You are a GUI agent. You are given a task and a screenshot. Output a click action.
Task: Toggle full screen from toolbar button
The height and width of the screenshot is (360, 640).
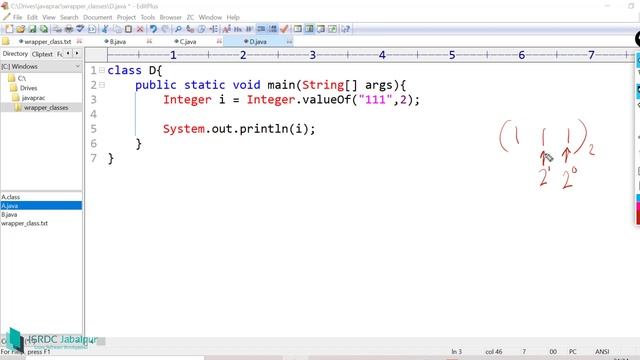(x=333, y=29)
